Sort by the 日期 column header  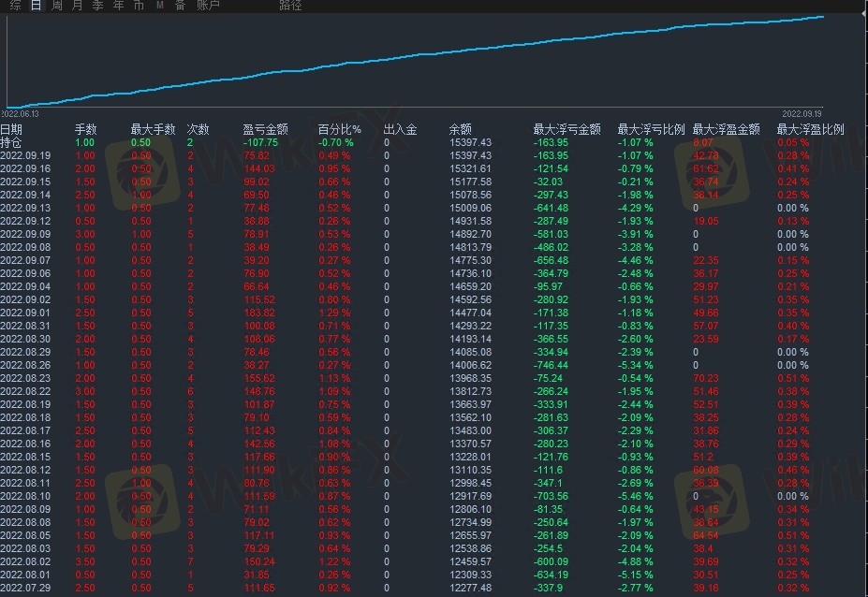11,130
